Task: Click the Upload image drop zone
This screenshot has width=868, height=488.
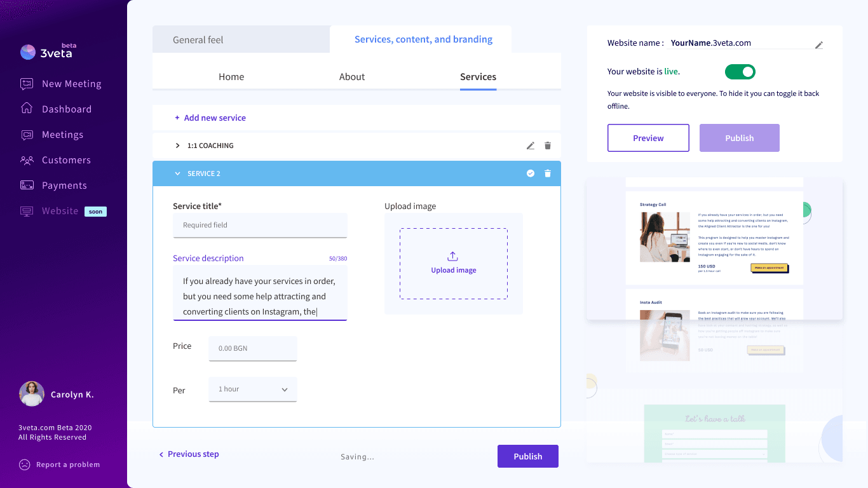Action: pyautogui.click(x=454, y=264)
